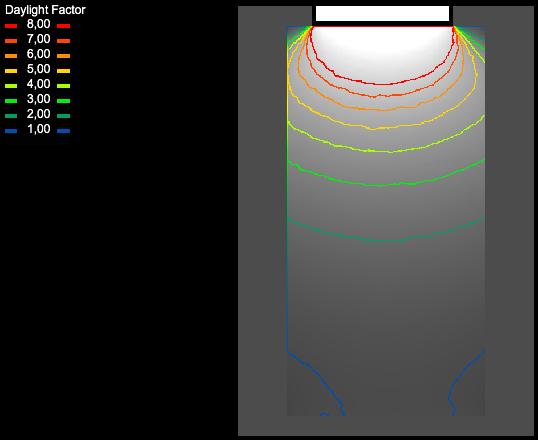Select the 8,00 legend value label

pyautogui.click(x=38, y=24)
